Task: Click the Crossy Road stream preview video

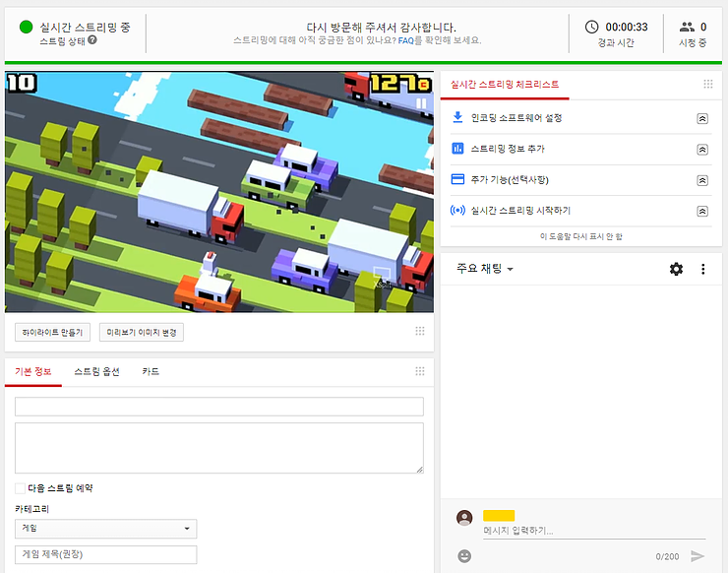Action: pyautogui.click(x=219, y=191)
